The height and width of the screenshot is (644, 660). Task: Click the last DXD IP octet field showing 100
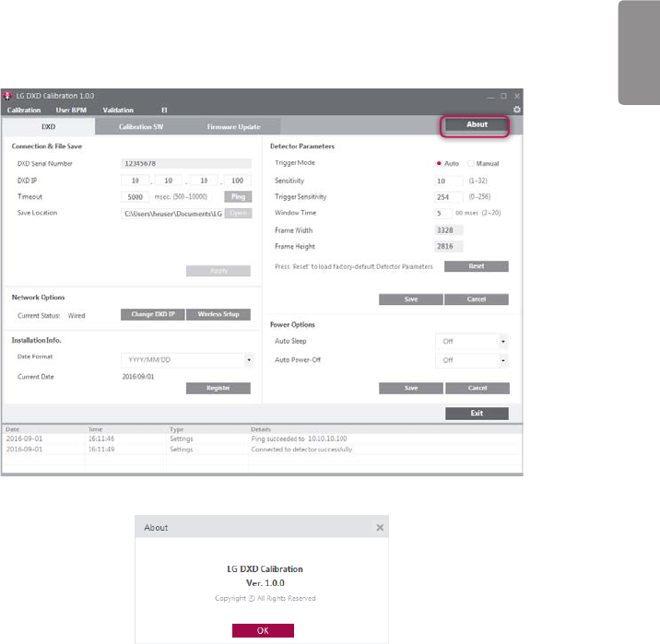238,181
